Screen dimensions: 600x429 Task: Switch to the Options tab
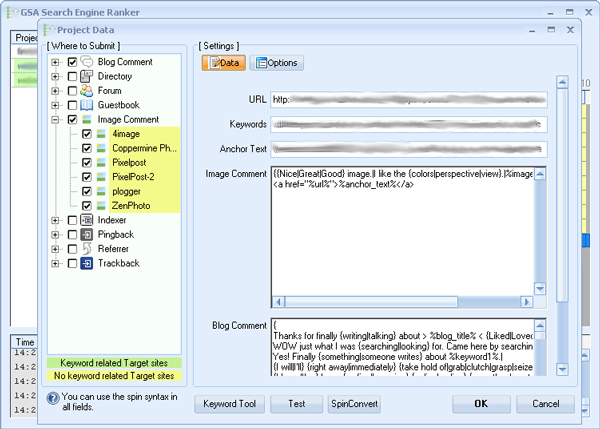coord(277,63)
